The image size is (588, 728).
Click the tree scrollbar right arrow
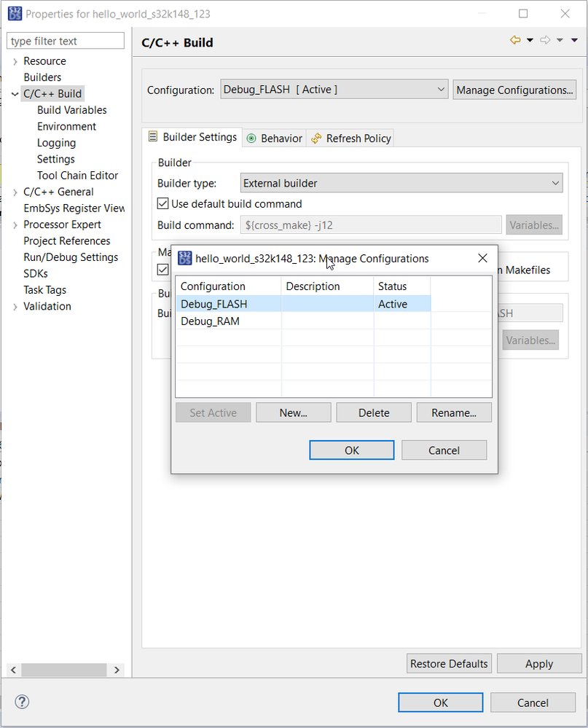pos(117,670)
